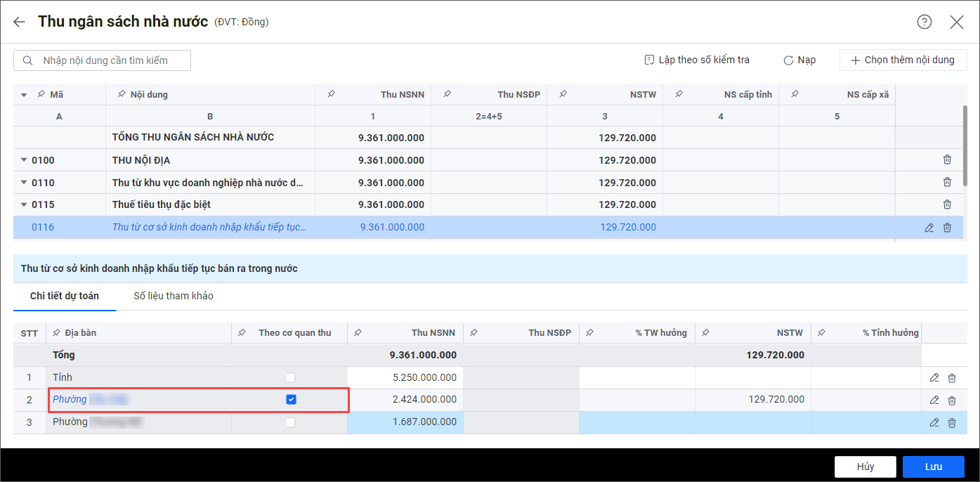Collapse the 0100 THU NỘI ĐỊA group
The image size is (980, 482).
(x=25, y=160)
